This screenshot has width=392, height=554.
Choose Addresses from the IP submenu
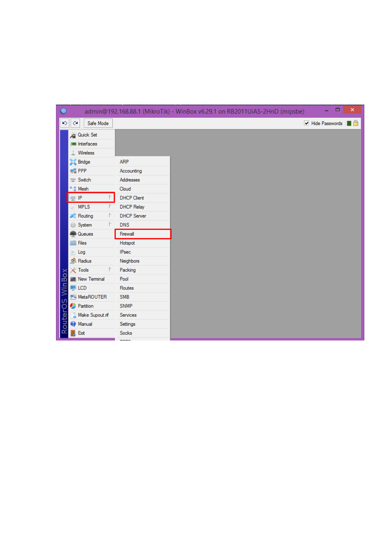143,180
